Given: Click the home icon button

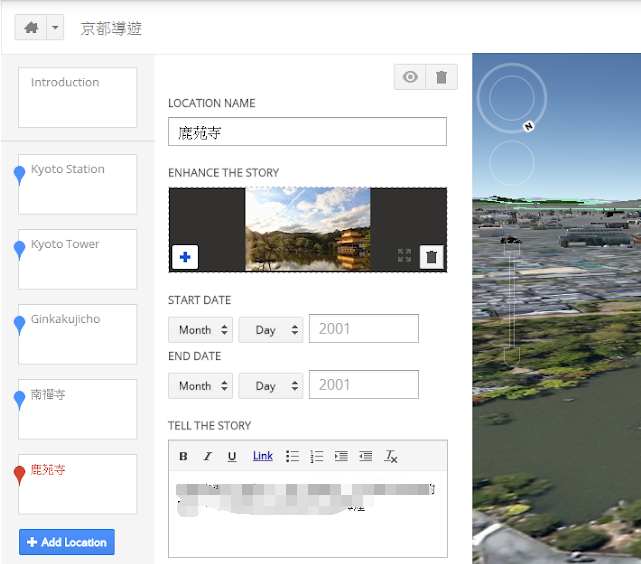Looking at the screenshot, I should click(x=31, y=28).
